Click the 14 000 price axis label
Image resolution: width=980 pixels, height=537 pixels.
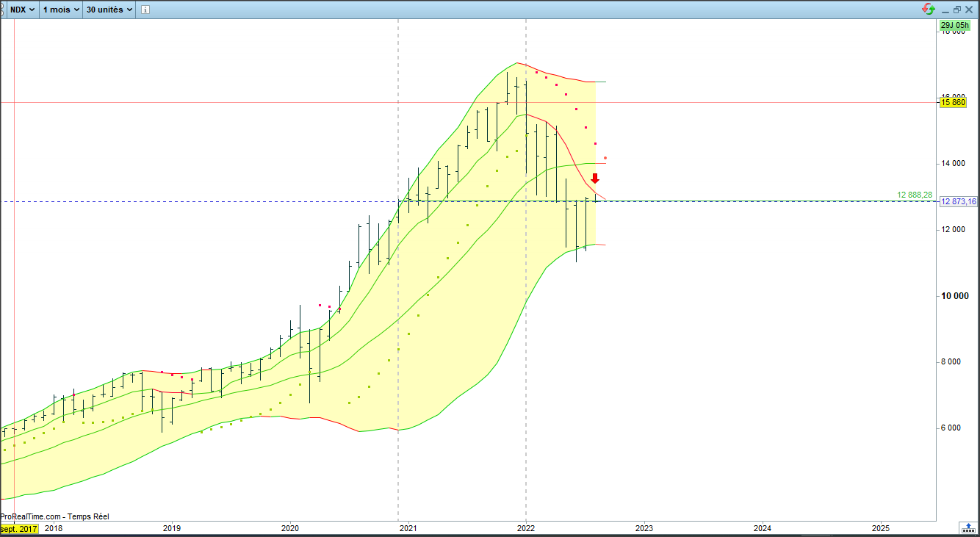[x=955, y=163]
